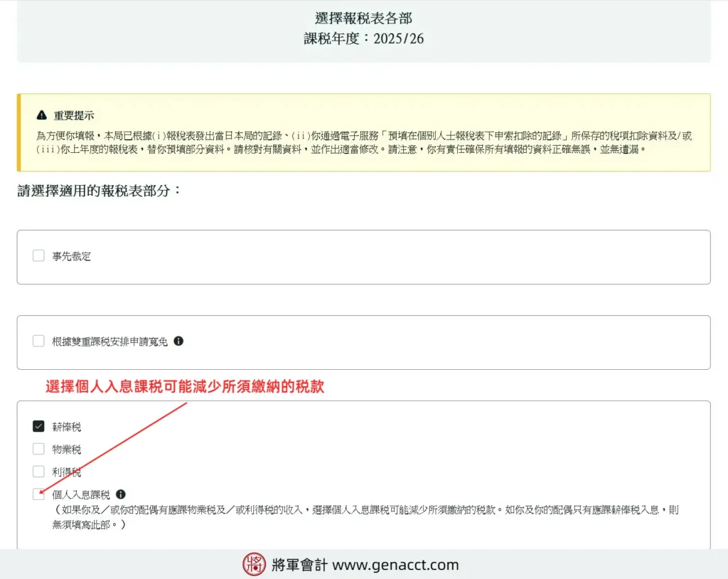Viewport: 728px width, 579px height.
Task: Click the 利得稅 label text
Action: tap(66, 472)
